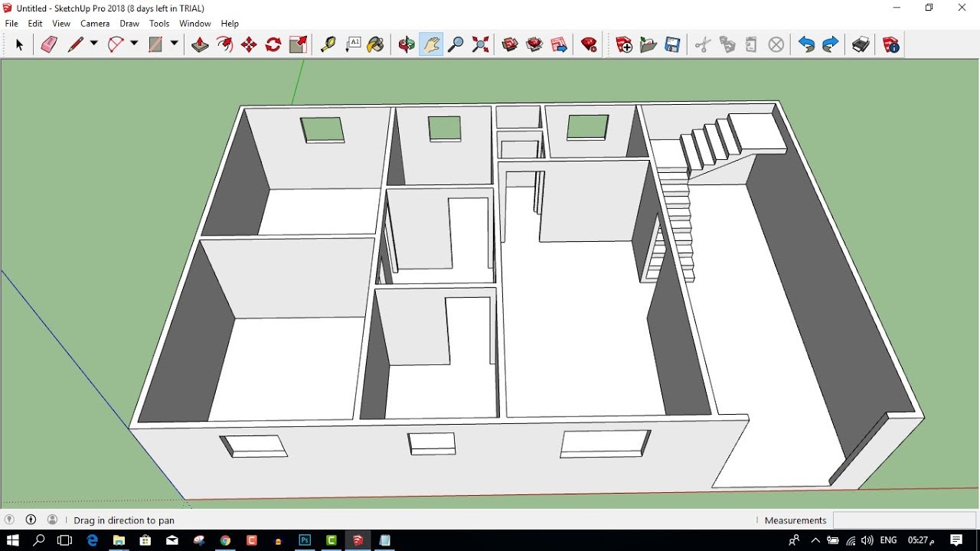Choose the pink Eraser tool
The width and height of the screenshot is (980, 551).
49,45
